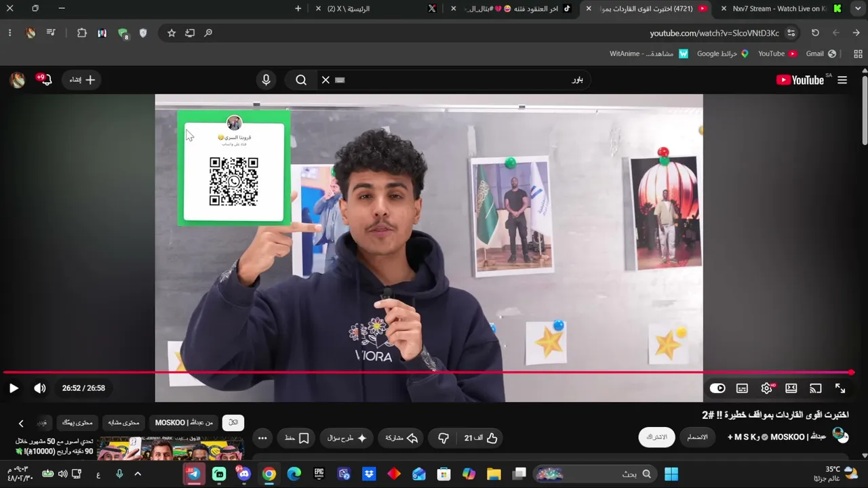Open the Windows Start button
This screenshot has height=488, width=868.
pos(671,474)
